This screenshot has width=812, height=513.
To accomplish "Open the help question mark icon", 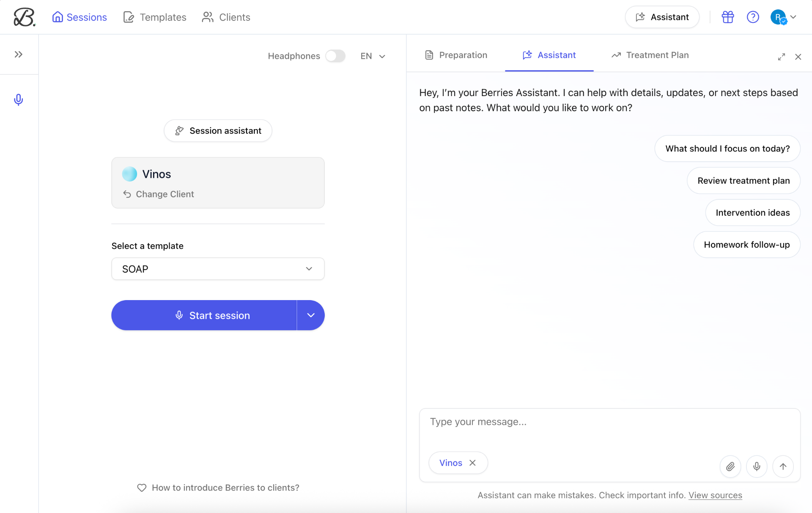I will pos(753,17).
